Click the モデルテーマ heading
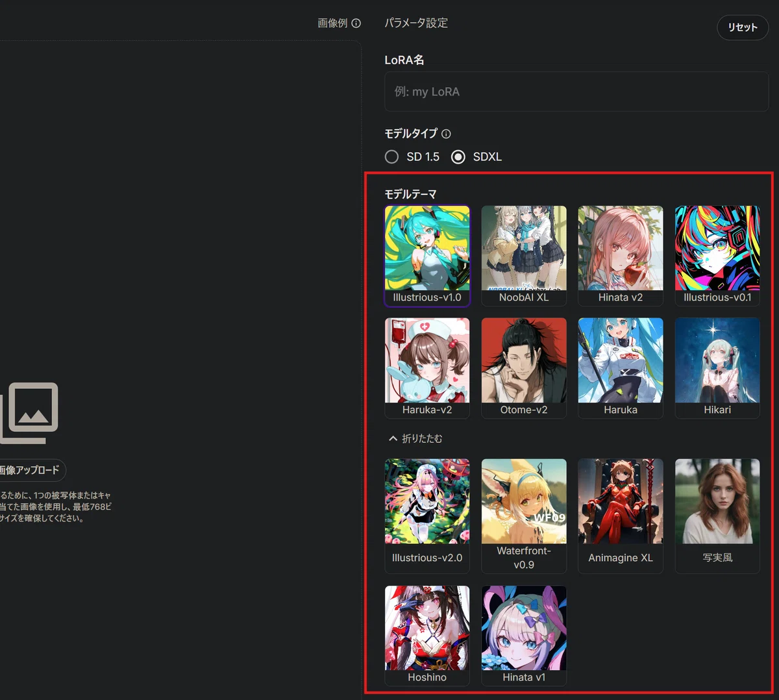Screen dimensions: 779x700 pyautogui.click(x=410, y=194)
